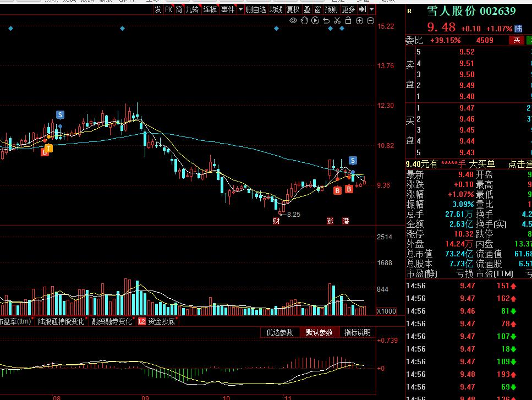
Task: Select the hand pan tool
Action: tap(304, 21)
